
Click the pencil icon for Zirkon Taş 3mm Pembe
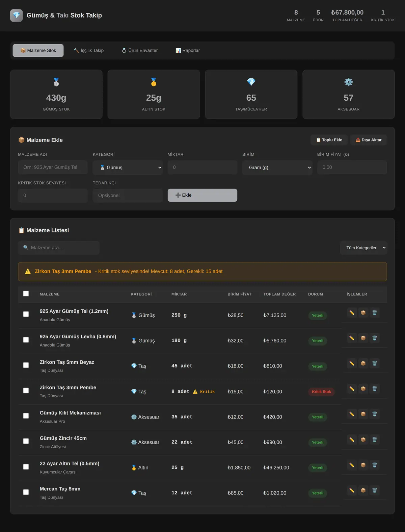coord(352,389)
